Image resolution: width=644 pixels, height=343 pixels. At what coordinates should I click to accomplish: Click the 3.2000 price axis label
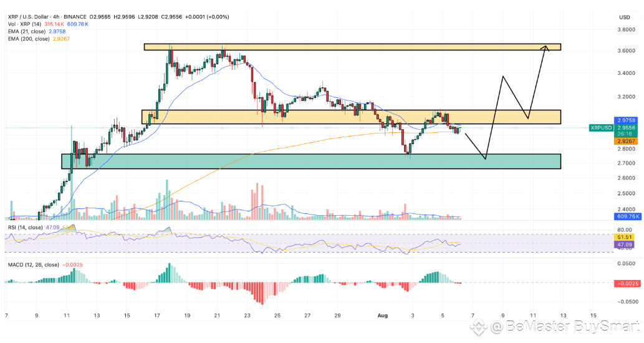pos(627,97)
